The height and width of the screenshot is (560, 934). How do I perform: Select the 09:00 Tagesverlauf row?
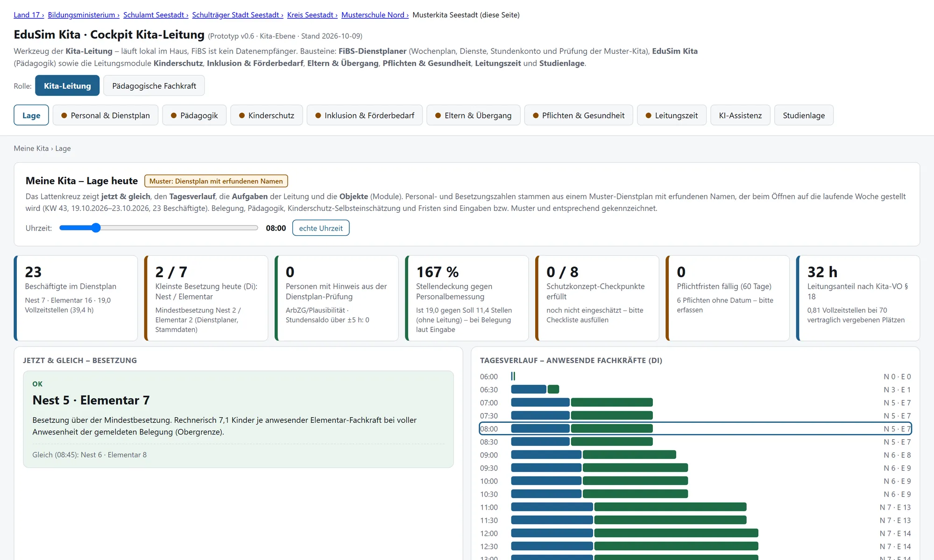695,455
